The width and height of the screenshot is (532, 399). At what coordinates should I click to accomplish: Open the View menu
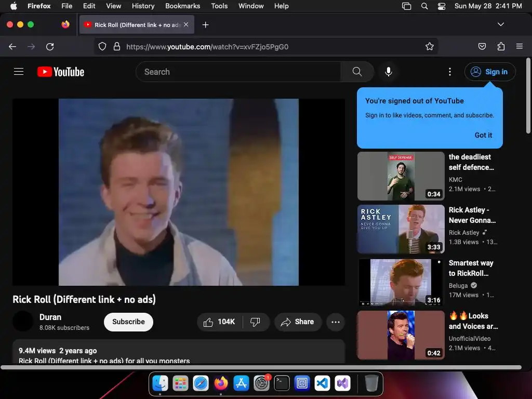[113, 6]
